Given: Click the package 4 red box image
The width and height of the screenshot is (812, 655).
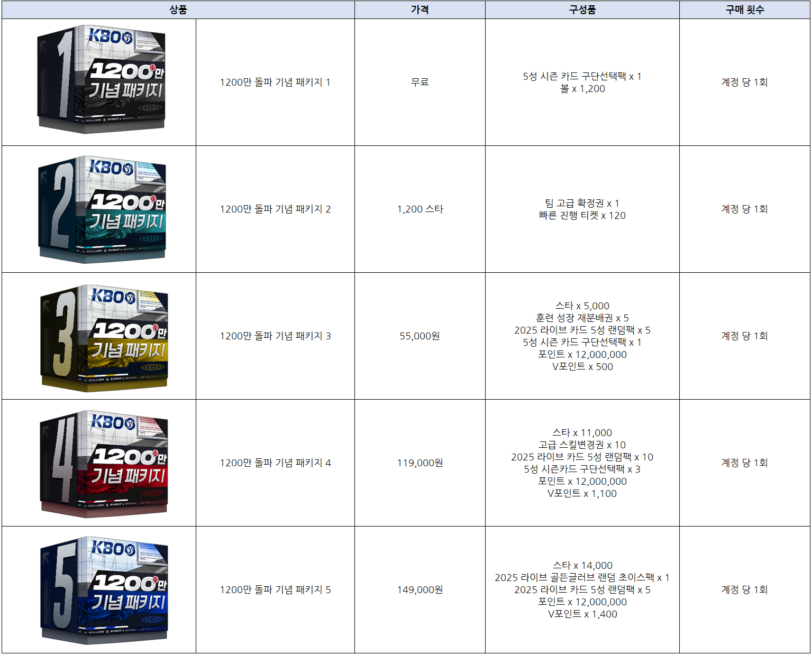Looking at the screenshot, I should tap(104, 464).
